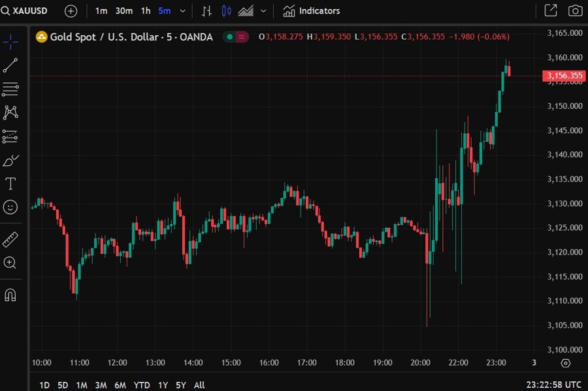588x391 pixels.
Task: Set the date range to 1Y
Action: coord(163,385)
